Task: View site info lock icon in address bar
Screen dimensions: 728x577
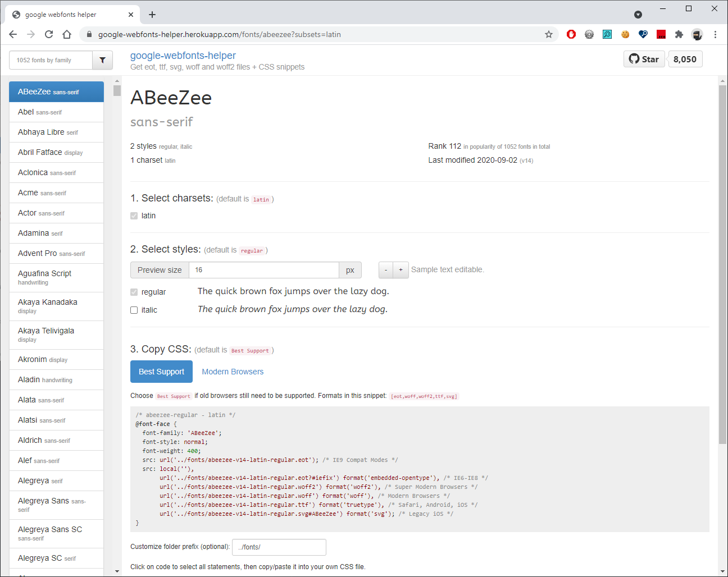Action: [x=89, y=34]
